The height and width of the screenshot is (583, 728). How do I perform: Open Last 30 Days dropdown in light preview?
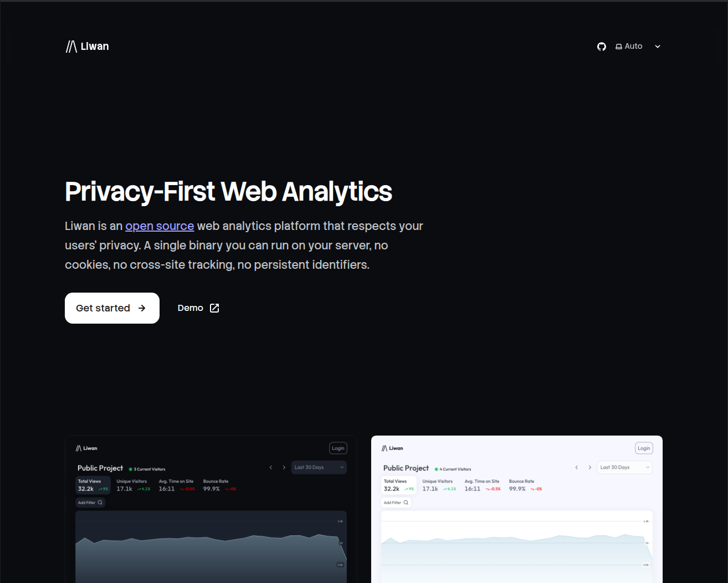click(x=625, y=467)
